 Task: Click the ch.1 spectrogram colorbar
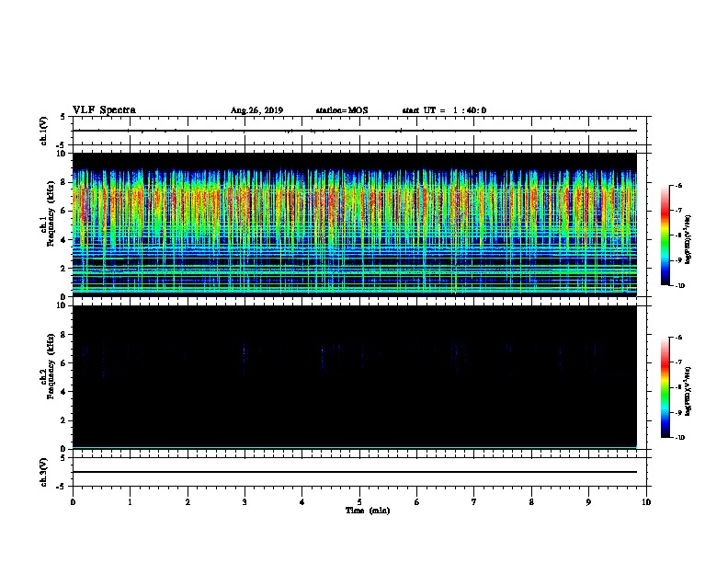click(665, 236)
